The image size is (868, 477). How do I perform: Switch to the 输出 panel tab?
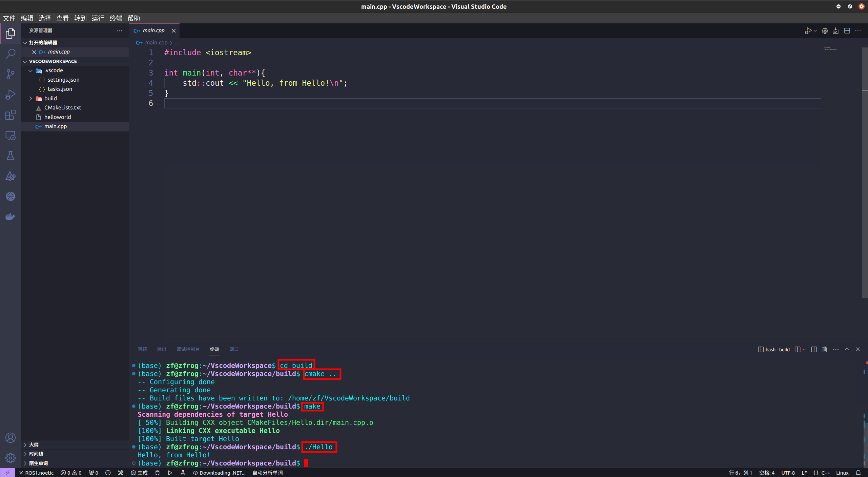(x=161, y=349)
